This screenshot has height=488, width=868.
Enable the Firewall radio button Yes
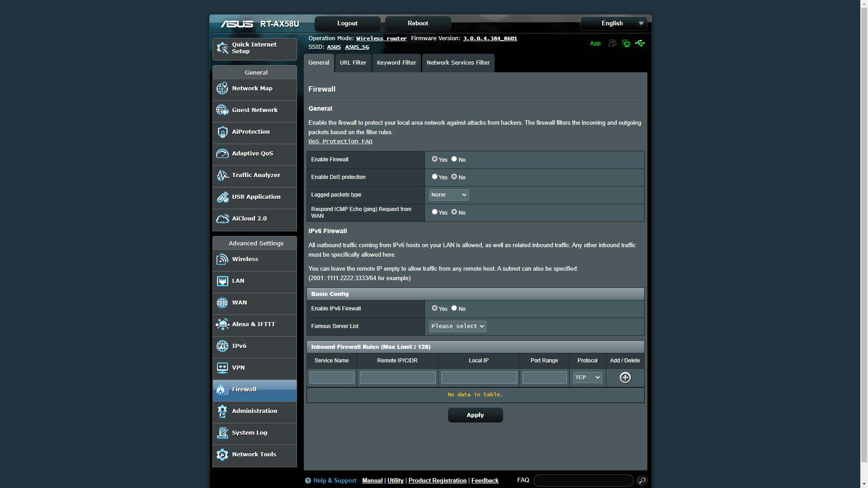(x=434, y=159)
